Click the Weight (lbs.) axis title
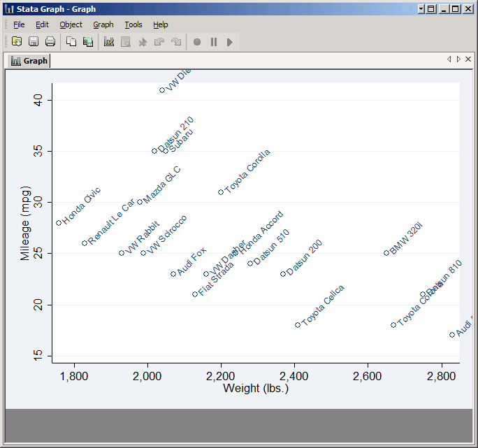This screenshot has width=478, height=448. (x=256, y=388)
